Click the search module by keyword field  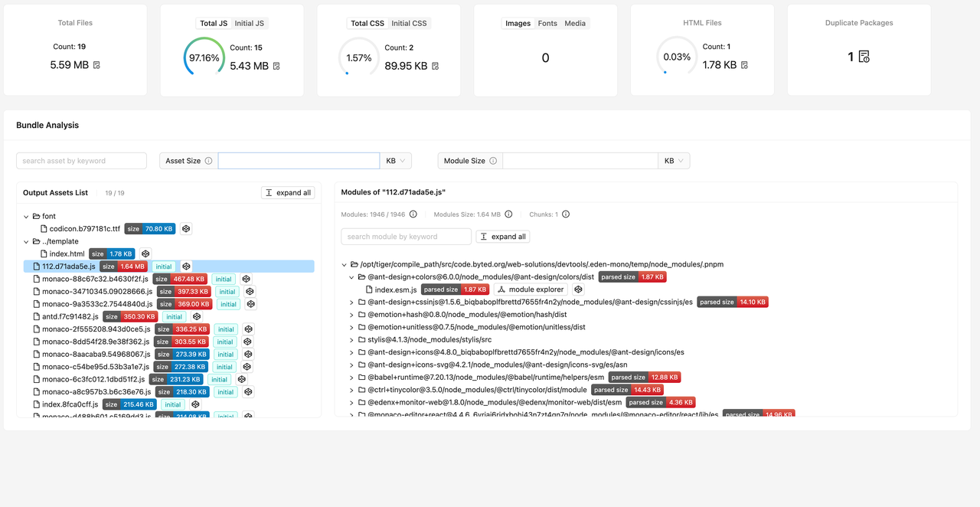[406, 236]
